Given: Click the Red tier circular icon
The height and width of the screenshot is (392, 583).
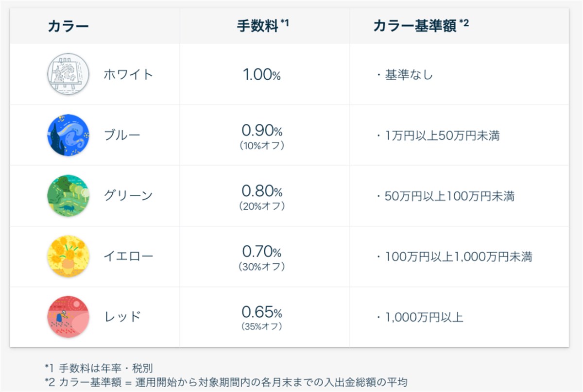Looking at the screenshot, I should (68, 317).
